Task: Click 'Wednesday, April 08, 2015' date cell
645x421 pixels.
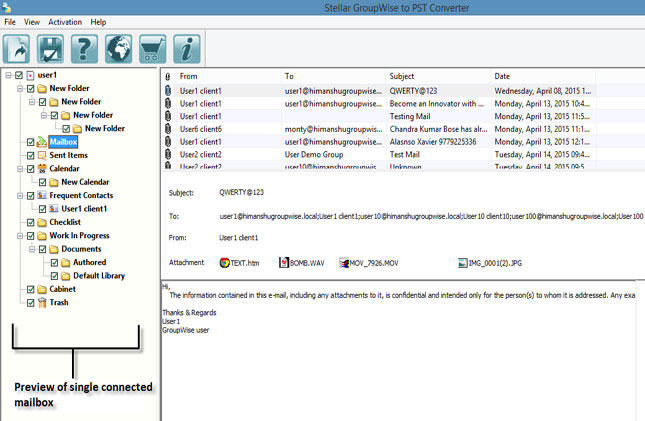Action: pyautogui.click(x=543, y=91)
